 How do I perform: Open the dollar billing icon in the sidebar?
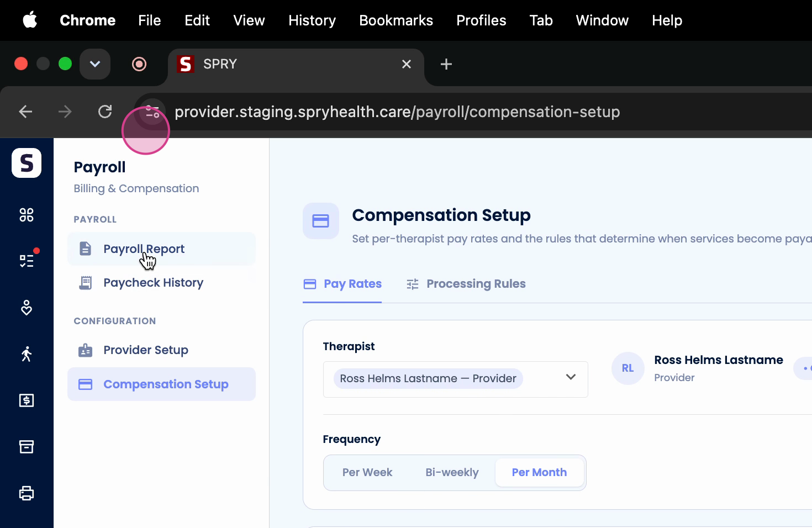pos(27,400)
